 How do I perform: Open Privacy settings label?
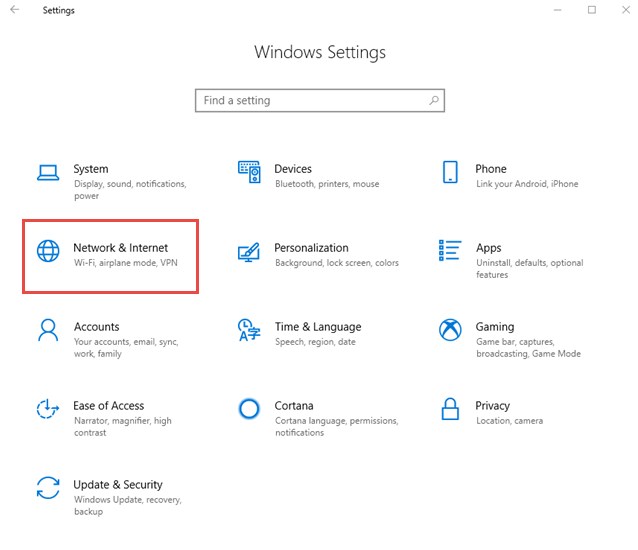[492, 406]
